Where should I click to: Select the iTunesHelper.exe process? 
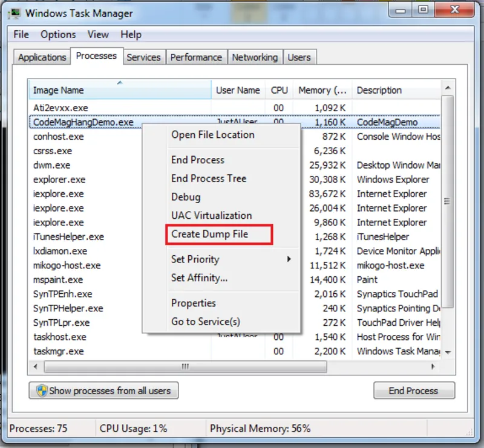click(68, 236)
